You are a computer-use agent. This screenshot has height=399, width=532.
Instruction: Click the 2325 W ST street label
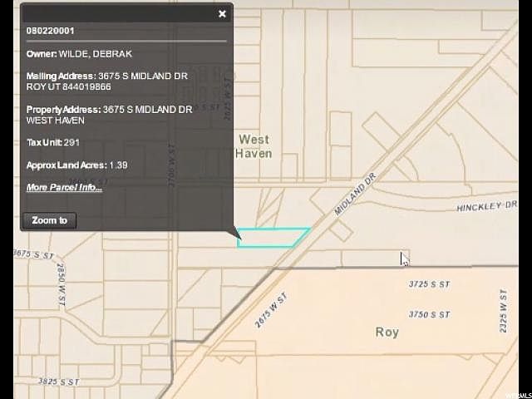coord(503,310)
